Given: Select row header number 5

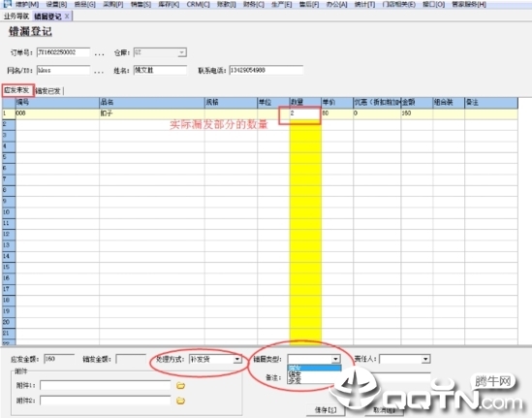Looking at the screenshot, I should click(9, 157).
